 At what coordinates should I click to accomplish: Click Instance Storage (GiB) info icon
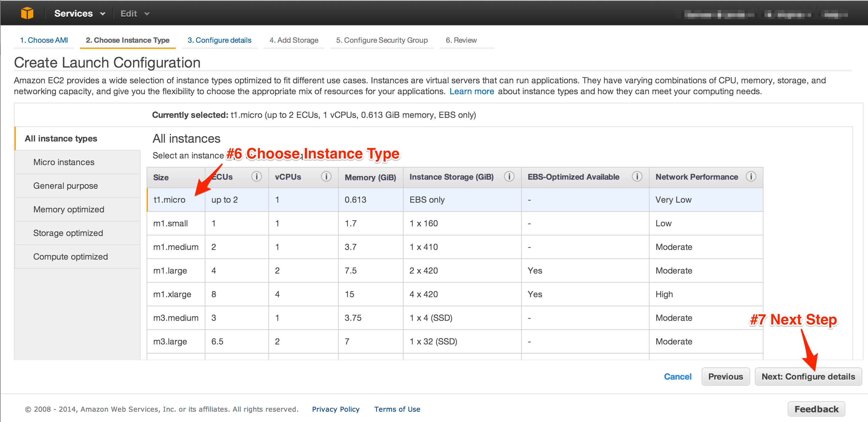point(509,176)
